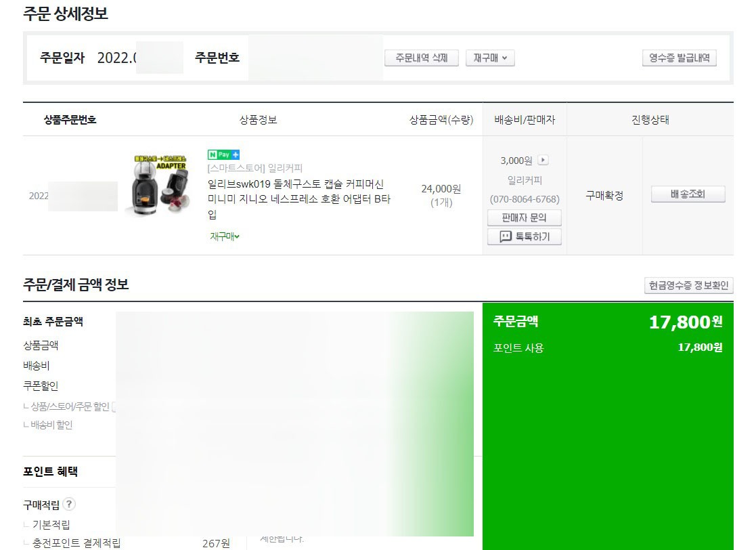Click 상품주문번호 column header
This screenshot has width=756, height=550.
(x=70, y=120)
